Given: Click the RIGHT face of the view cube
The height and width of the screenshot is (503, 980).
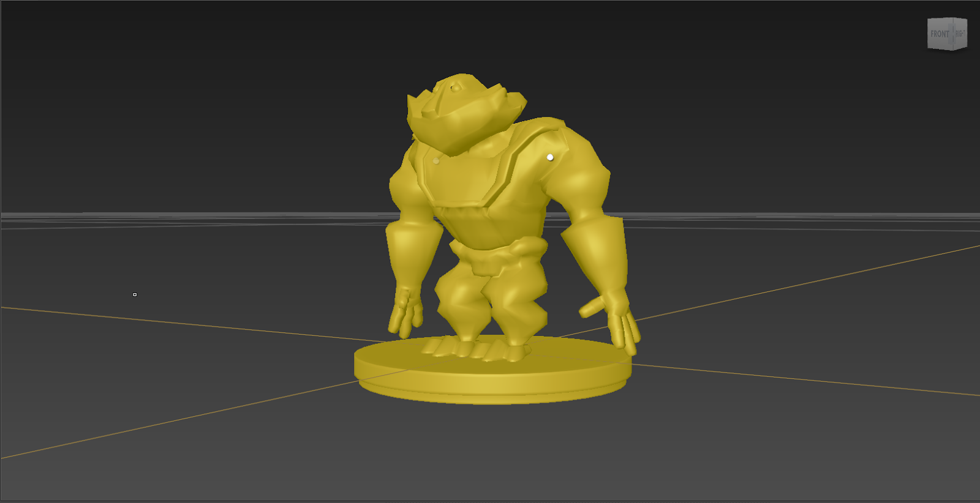Looking at the screenshot, I should tap(960, 33).
